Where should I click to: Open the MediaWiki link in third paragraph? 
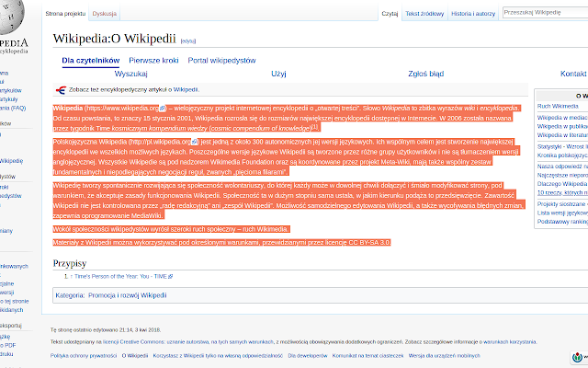(x=146, y=215)
